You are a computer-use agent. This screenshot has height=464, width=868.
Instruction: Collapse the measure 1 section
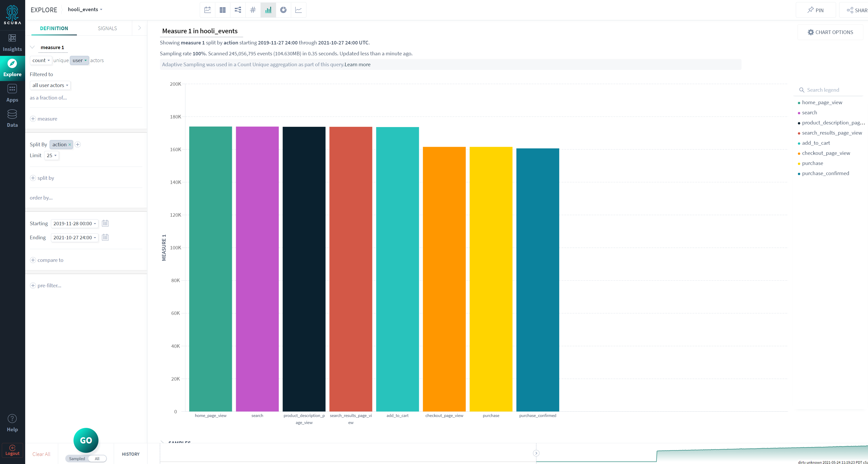point(32,47)
